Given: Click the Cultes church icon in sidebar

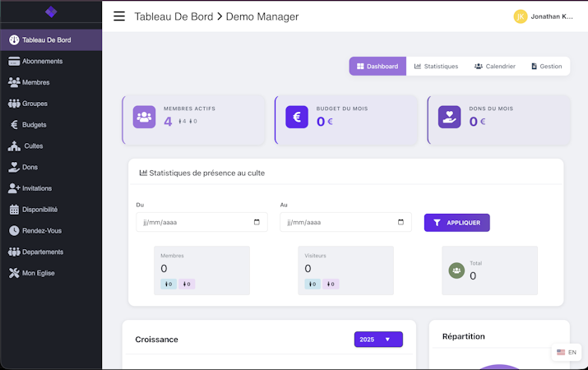Looking at the screenshot, I should coord(14,146).
